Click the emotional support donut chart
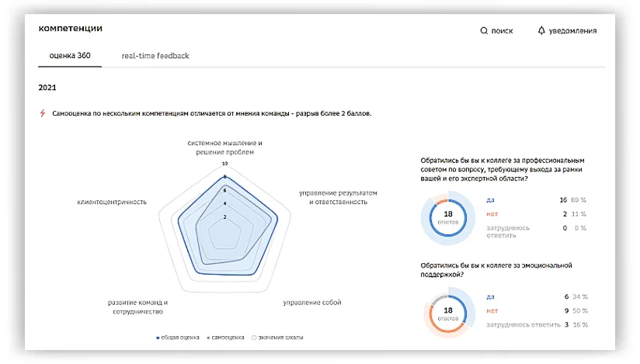This screenshot has width=640, height=364. click(449, 314)
